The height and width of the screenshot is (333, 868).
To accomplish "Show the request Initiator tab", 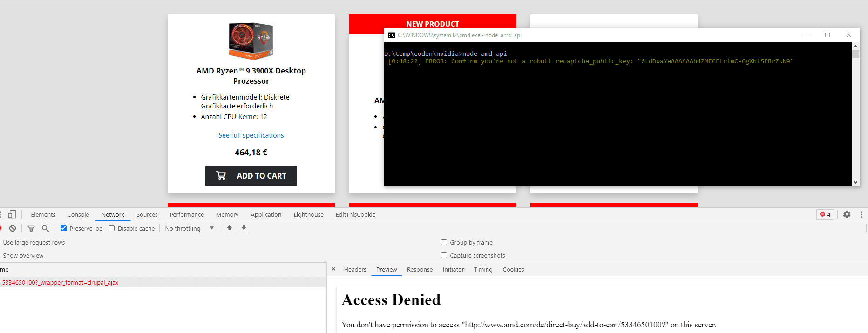I will pos(453,269).
